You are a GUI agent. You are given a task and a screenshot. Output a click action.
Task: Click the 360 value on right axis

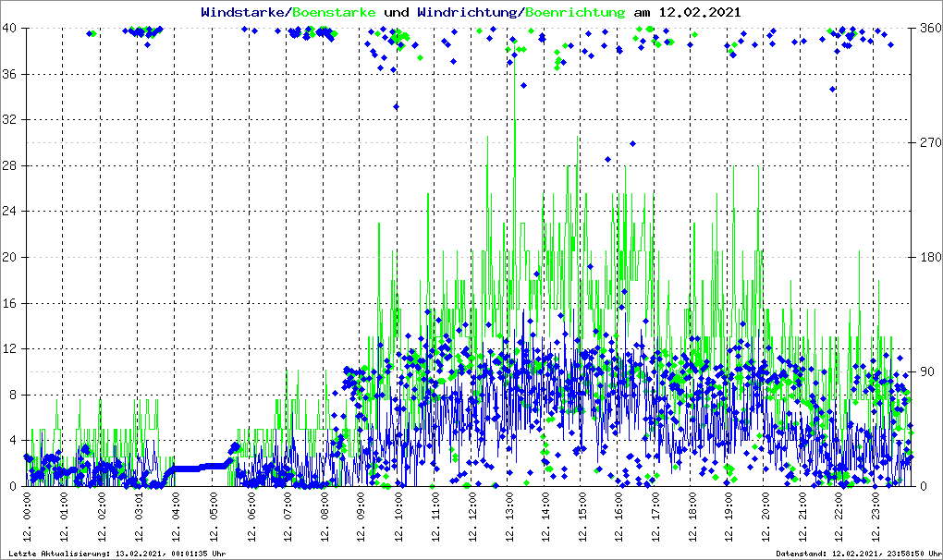coord(928,29)
